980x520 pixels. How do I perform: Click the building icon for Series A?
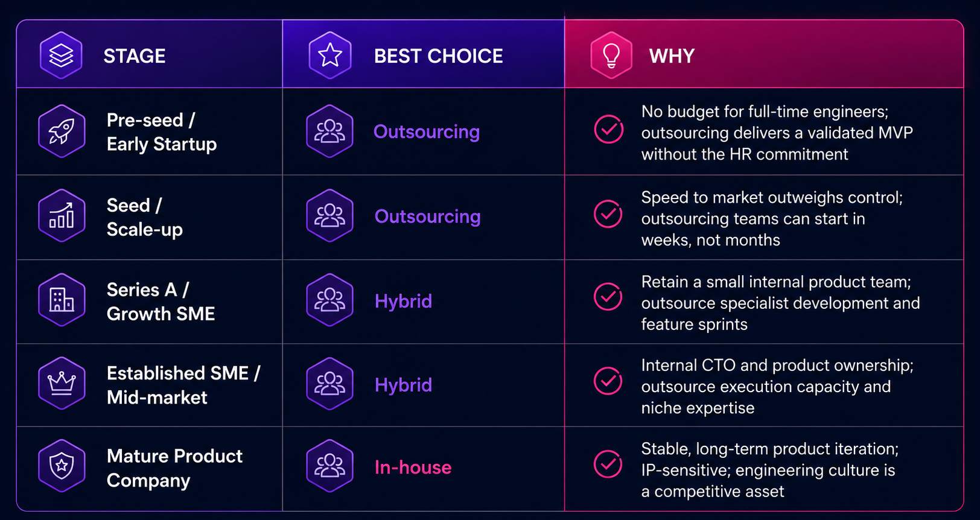pyautogui.click(x=62, y=300)
